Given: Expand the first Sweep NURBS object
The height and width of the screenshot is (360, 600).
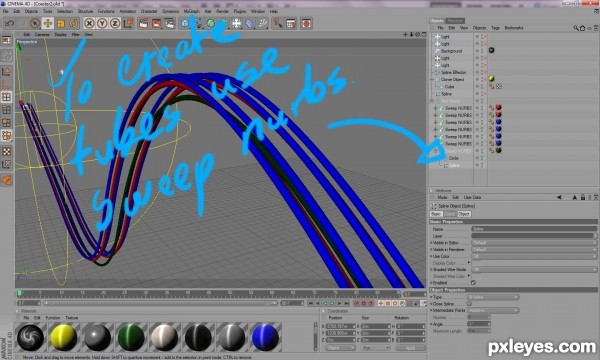Looking at the screenshot, I should click(x=435, y=108).
